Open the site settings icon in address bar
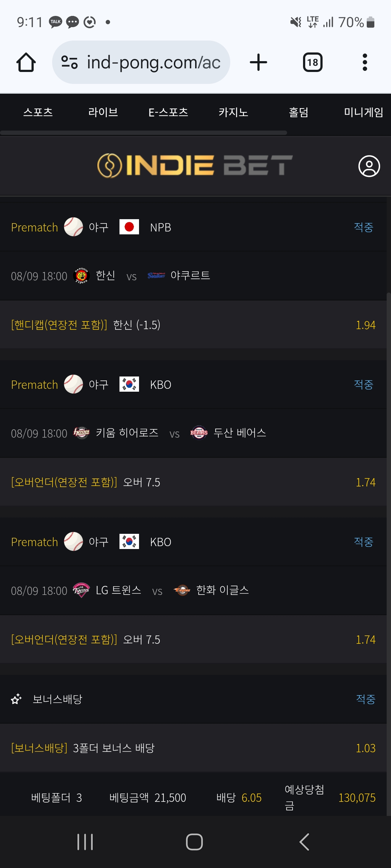Image resolution: width=391 pixels, height=868 pixels. point(69,62)
